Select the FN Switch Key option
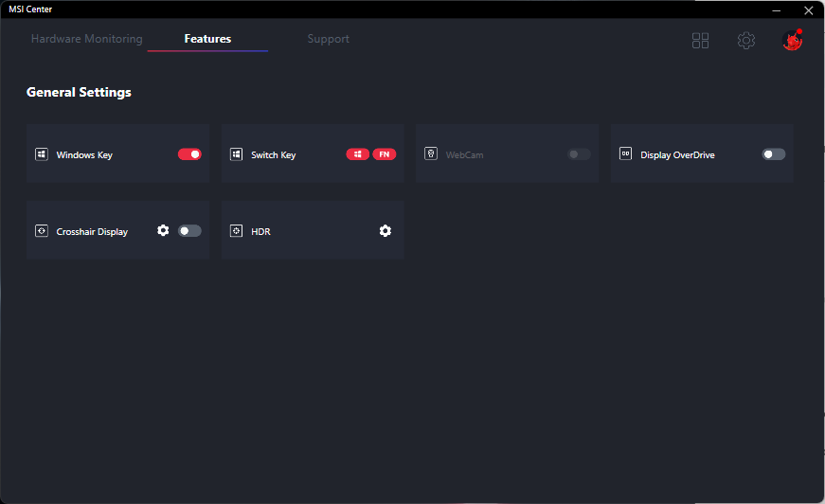 pyautogui.click(x=385, y=154)
